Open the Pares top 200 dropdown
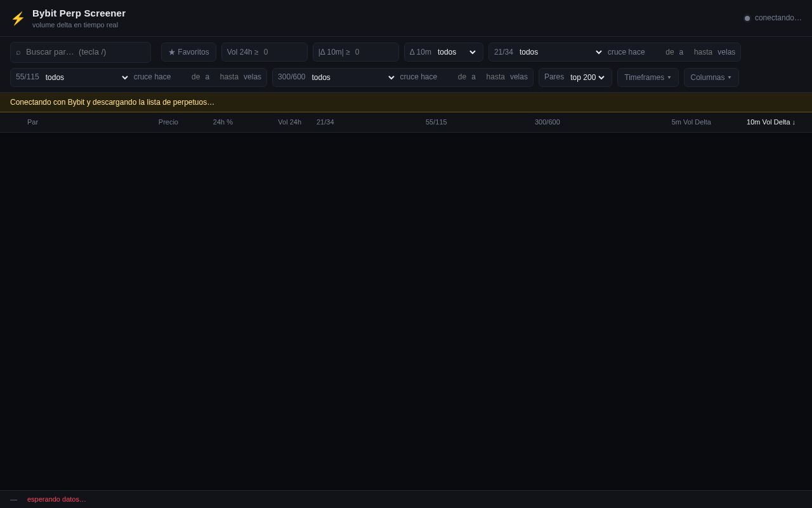The image size is (812, 508). coord(587,77)
